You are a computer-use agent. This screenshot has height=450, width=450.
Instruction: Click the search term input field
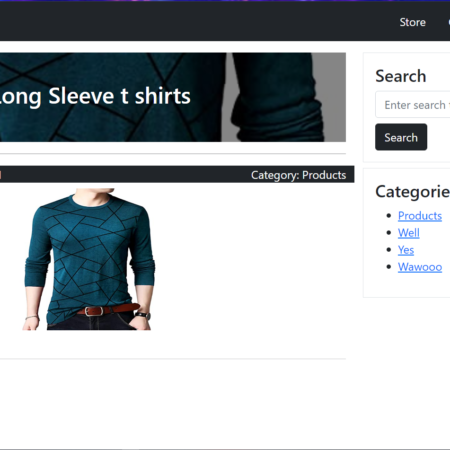(413, 105)
